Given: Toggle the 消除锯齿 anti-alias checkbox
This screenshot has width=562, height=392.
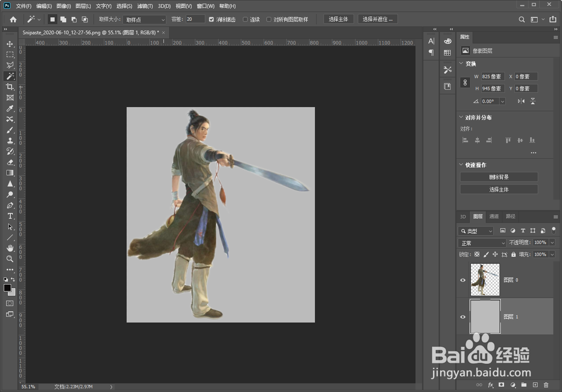Looking at the screenshot, I should 211,19.
